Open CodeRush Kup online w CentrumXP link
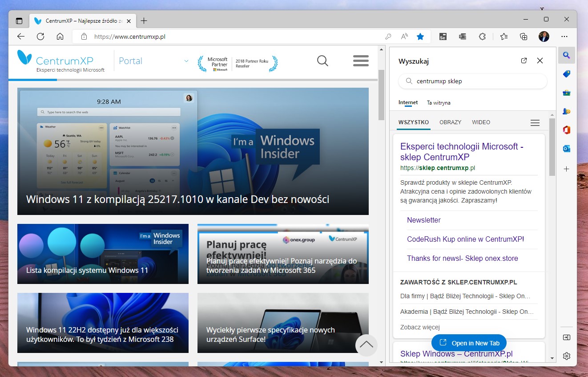 point(465,239)
